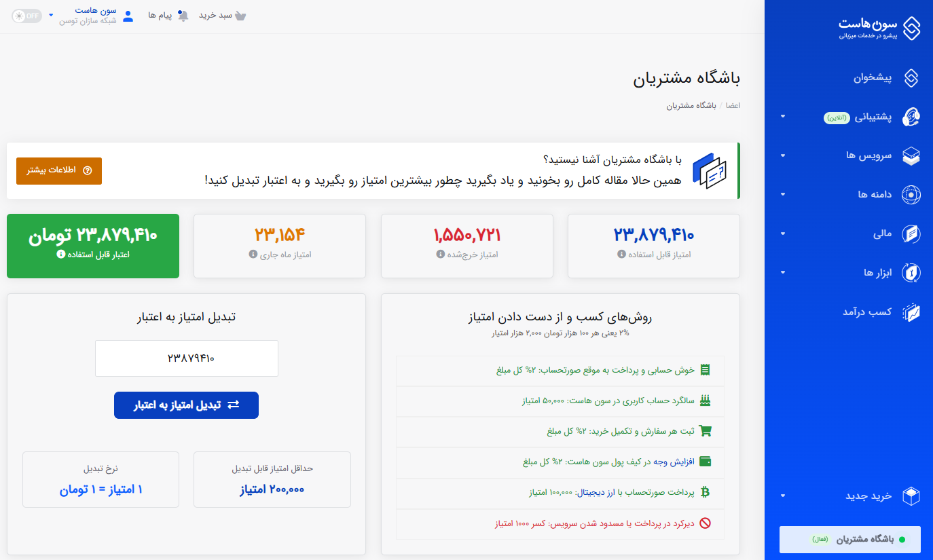Image resolution: width=933 pixels, height=560 pixels.
Task: Expand the سرویس ها submenu arrow
Action: 783,156
